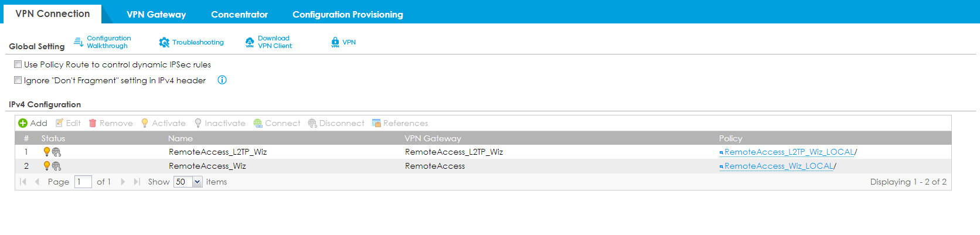
Task: Click the Page number input field
Action: (x=83, y=182)
